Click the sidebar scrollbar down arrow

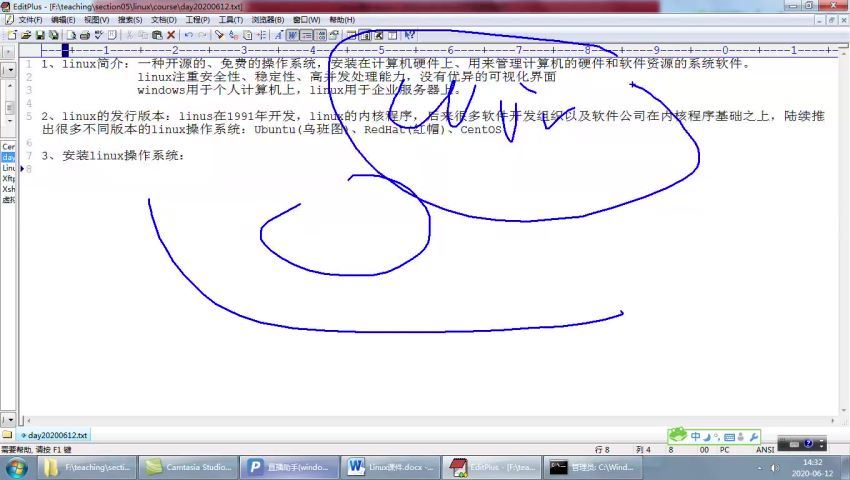pyautogui.click(x=10, y=120)
